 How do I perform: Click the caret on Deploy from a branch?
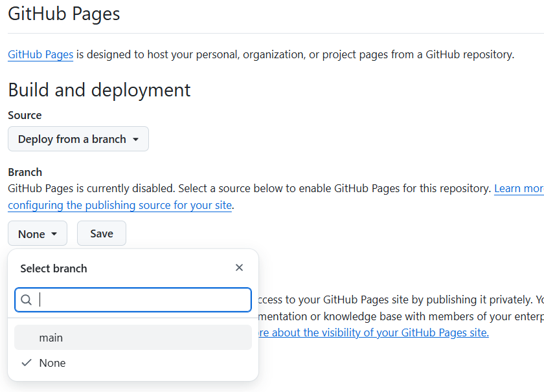(137, 138)
